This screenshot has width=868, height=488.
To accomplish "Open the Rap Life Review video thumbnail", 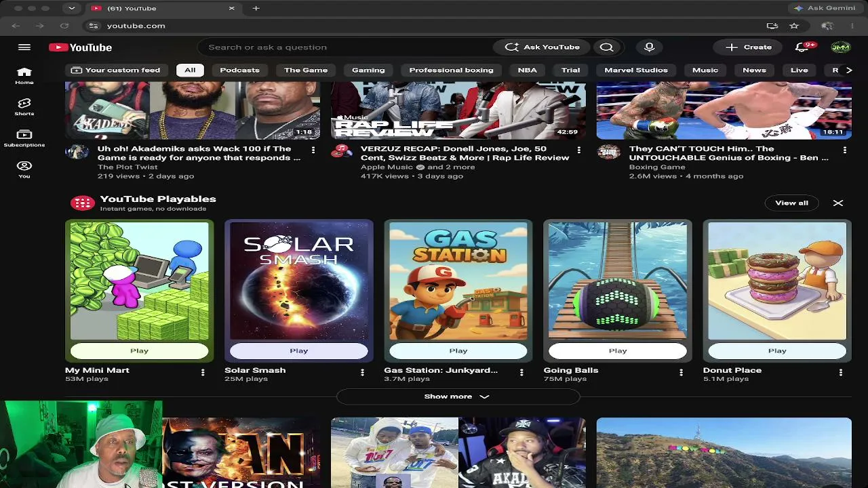I will click(x=458, y=110).
